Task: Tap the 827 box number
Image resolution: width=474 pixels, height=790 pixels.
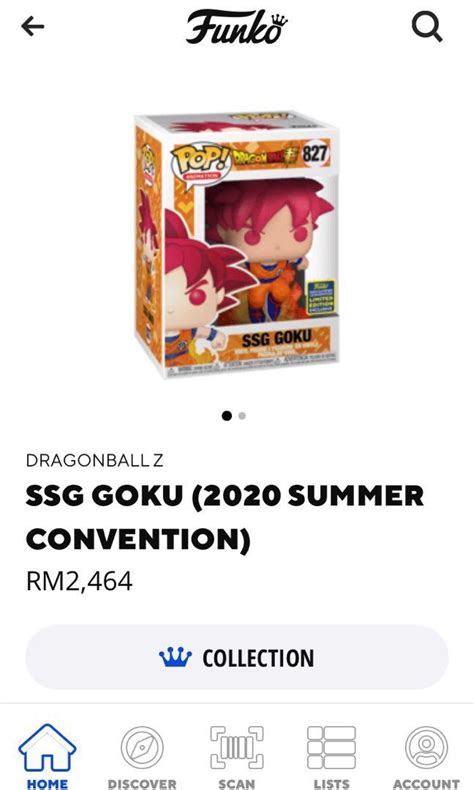Action: coord(314,153)
